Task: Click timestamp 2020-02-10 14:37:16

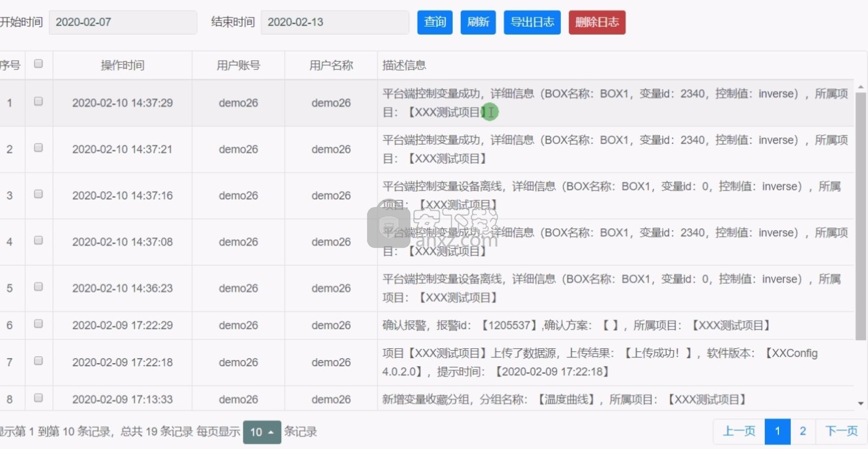Action: (122, 195)
